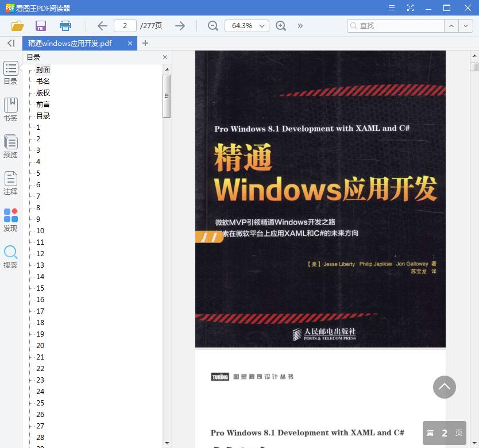The width and height of the screenshot is (479, 448).
Task: Click the /277页 page count text
Action: point(151,26)
